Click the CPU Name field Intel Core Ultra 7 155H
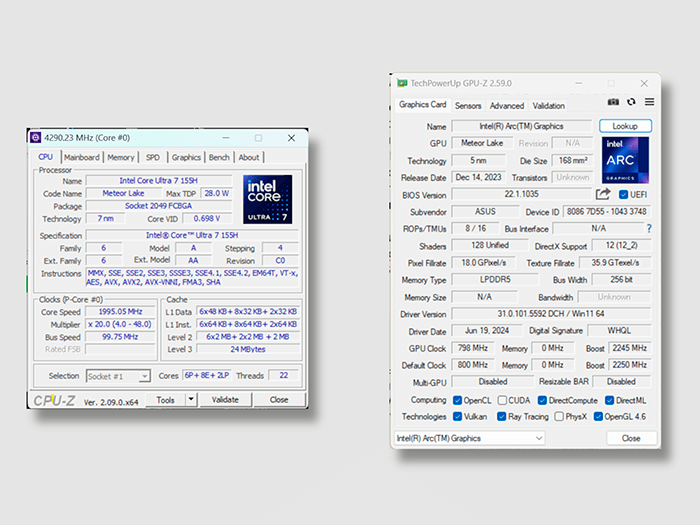Screen dimensions: 700x525 click(158, 181)
